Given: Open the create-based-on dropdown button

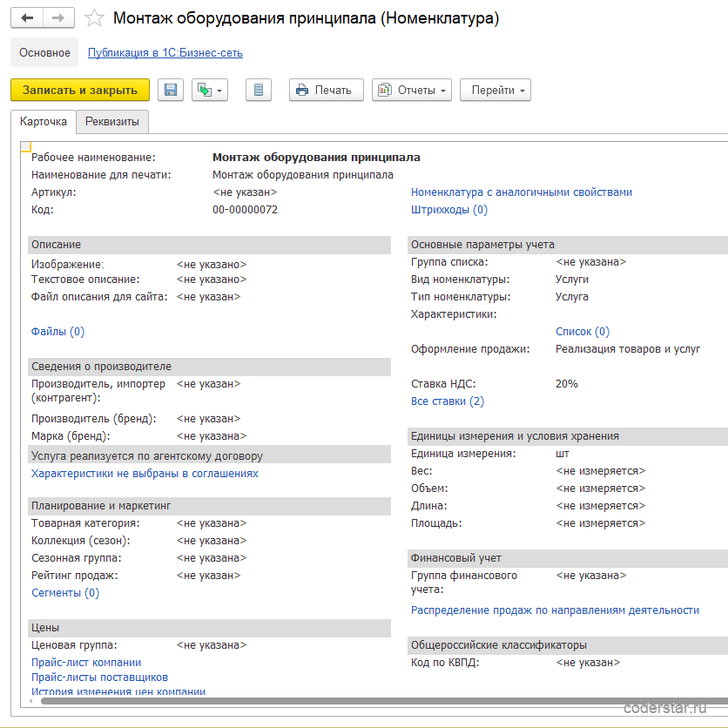Looking at the screenshot, I should pos(210,90).
